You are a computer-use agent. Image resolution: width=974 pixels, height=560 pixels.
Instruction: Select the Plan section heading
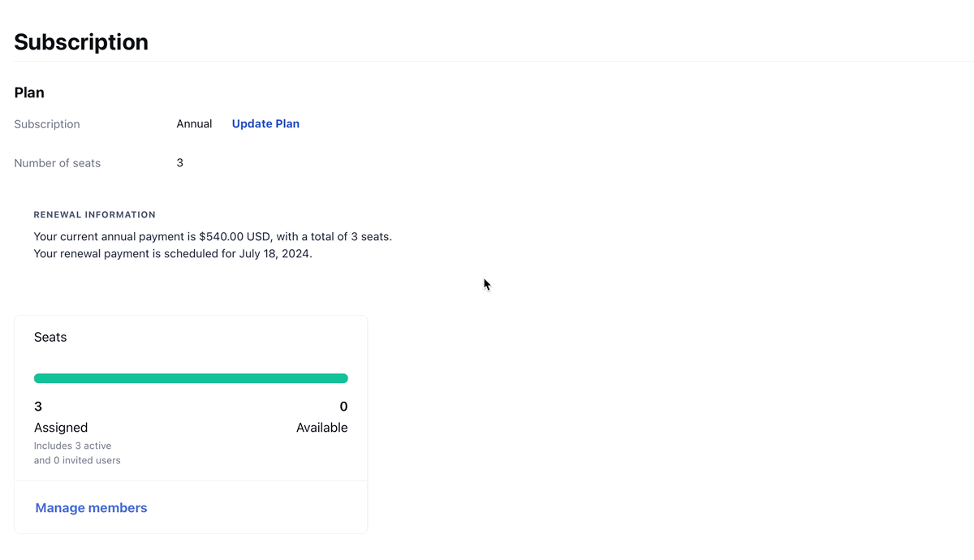(29, 93)
